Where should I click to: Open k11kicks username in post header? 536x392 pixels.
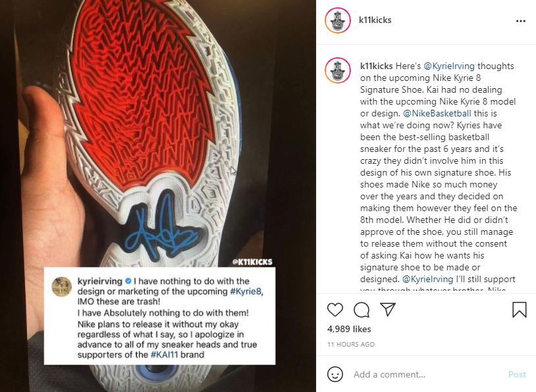tap(375, 20)
